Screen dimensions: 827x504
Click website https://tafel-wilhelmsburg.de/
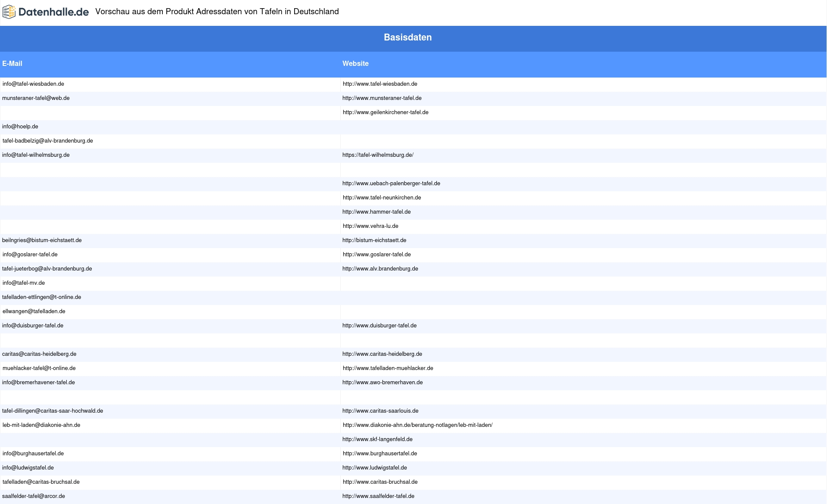(378, 155)
